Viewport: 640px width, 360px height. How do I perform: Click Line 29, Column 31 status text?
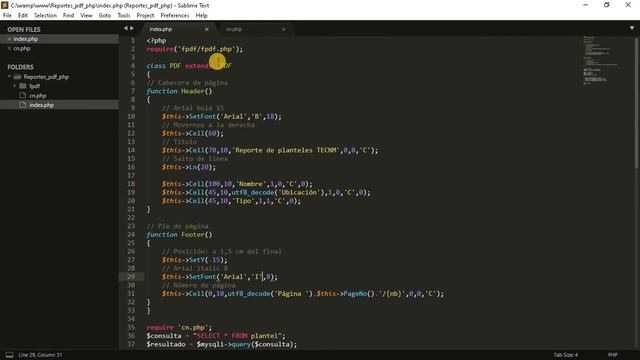[x=40, y=355]
